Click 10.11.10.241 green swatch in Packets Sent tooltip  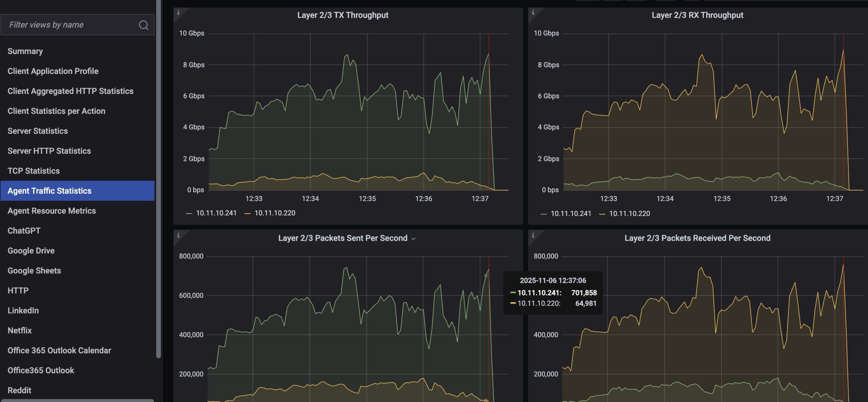click(x=513, y=293)
